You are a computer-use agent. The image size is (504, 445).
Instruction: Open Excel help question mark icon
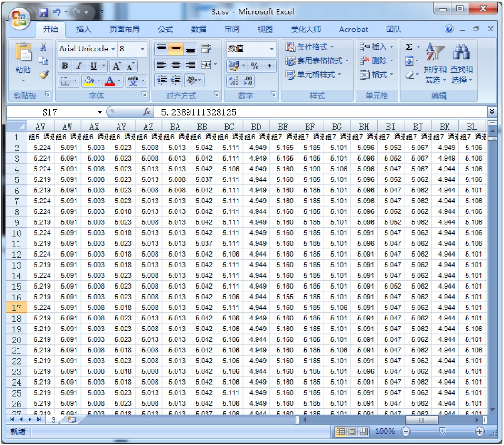(x=449, y=29)
